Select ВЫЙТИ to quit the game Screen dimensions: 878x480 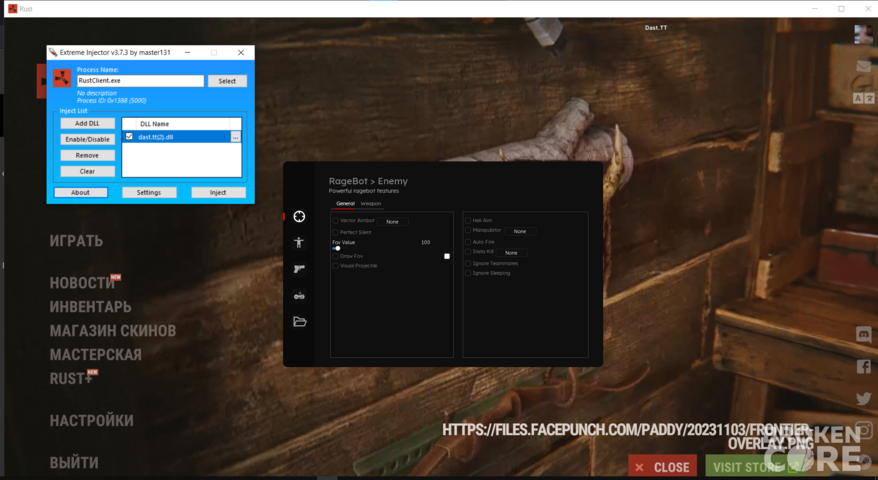[74, 463]
